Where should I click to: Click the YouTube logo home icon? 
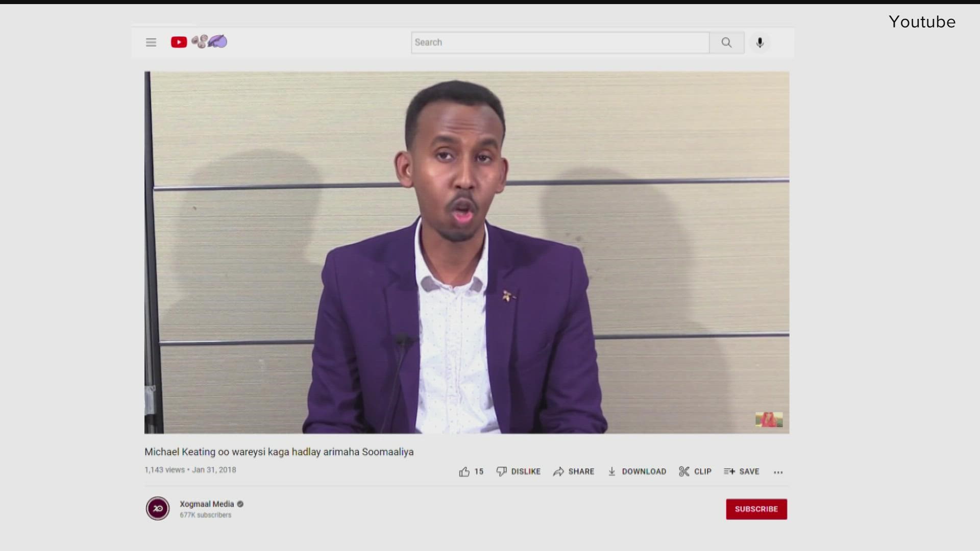pyautogui.click(x=179, y=42)
